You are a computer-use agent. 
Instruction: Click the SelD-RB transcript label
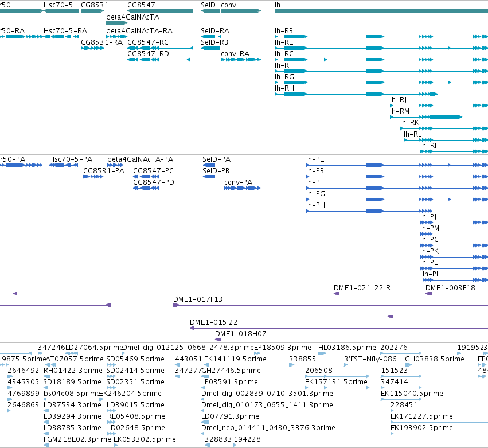point(214,42)
